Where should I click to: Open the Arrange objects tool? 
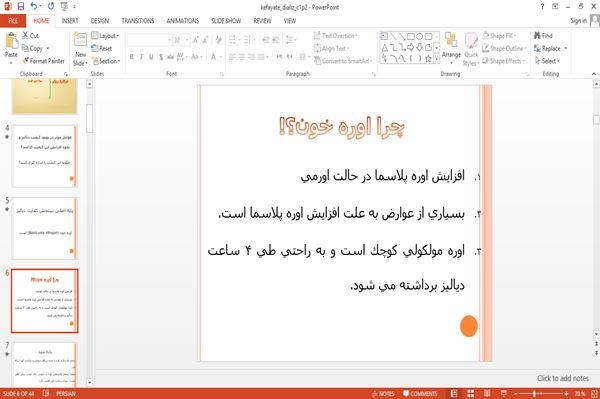451,48
